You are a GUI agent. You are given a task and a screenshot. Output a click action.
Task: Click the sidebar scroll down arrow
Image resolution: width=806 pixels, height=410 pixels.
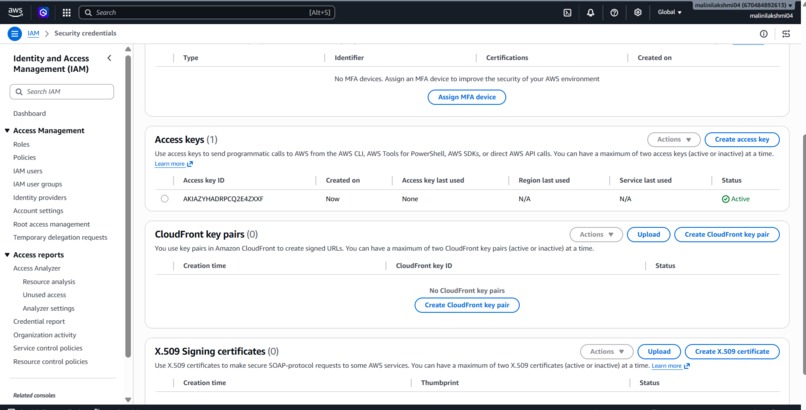coord(128,399)
